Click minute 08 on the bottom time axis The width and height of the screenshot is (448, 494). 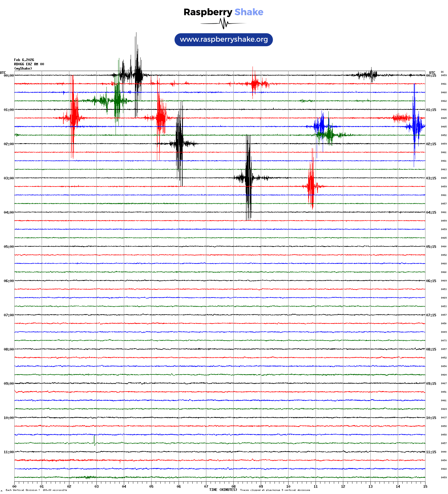pyautogui.click(x=233, y=487)
